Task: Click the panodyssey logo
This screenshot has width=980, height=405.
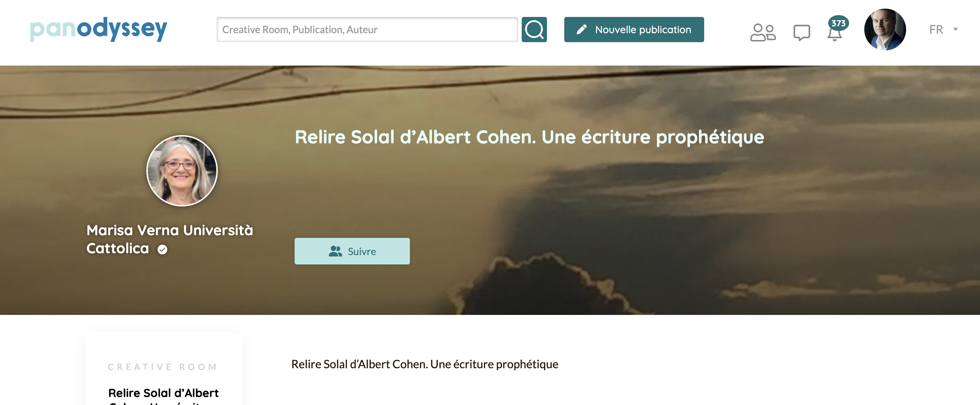Action: (98, 29)
